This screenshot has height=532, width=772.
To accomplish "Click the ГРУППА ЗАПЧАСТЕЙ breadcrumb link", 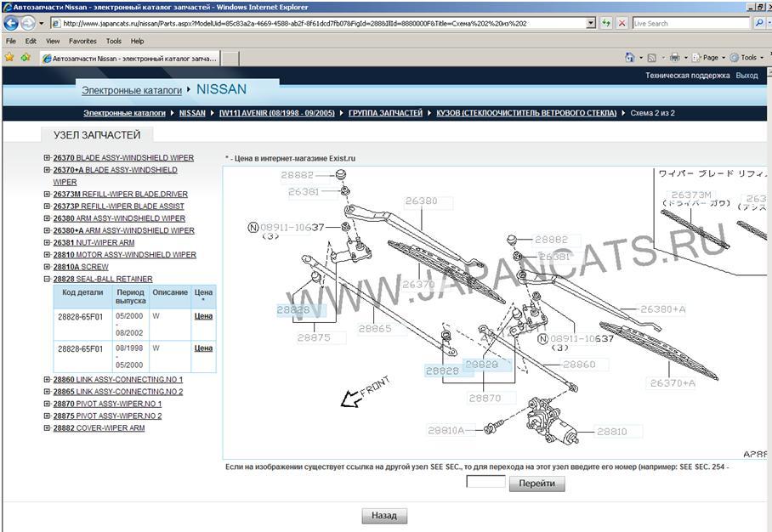I will pos(385,113).
